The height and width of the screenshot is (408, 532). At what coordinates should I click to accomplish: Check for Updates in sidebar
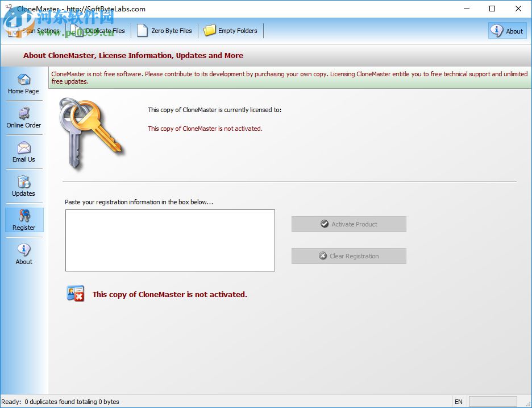point(24,186)
